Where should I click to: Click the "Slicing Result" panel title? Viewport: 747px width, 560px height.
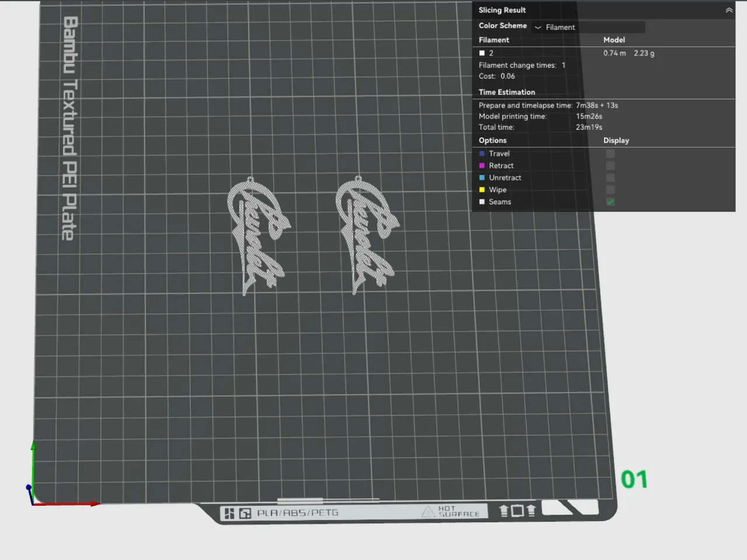tap(502, 10)
